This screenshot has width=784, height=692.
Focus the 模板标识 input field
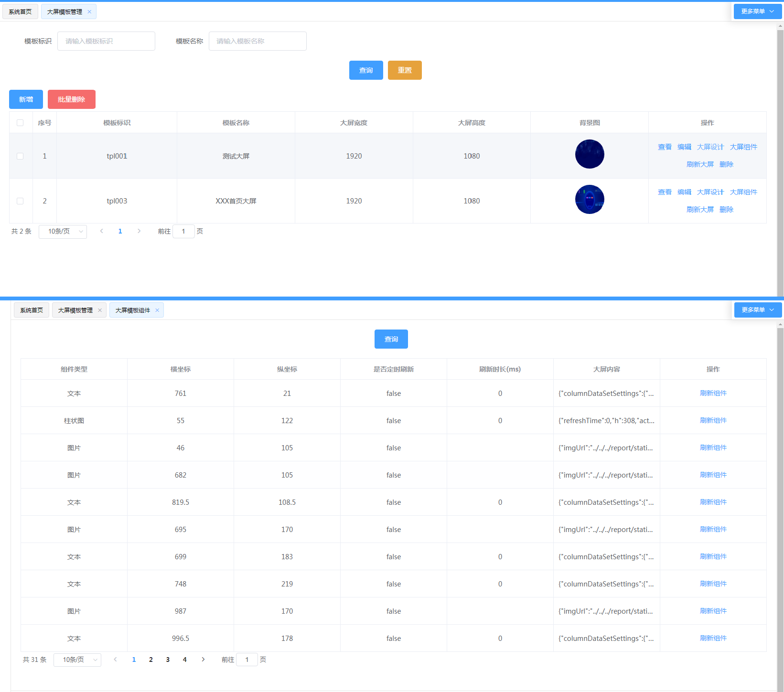[x=106, y=41]
